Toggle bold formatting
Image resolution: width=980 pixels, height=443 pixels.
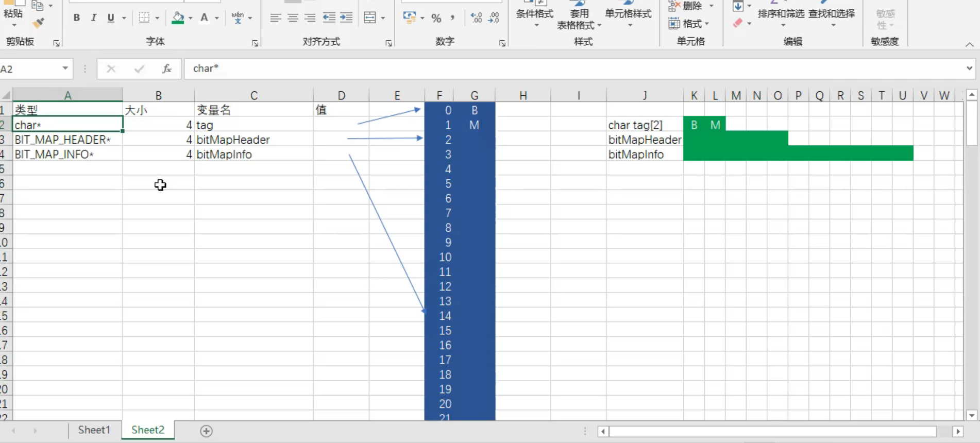(76, 18)
